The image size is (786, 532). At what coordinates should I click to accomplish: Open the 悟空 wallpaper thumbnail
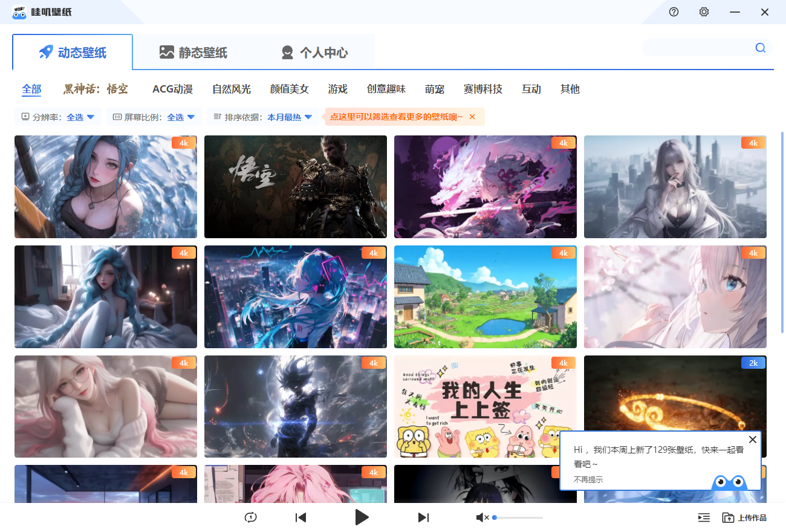[296, 186]
